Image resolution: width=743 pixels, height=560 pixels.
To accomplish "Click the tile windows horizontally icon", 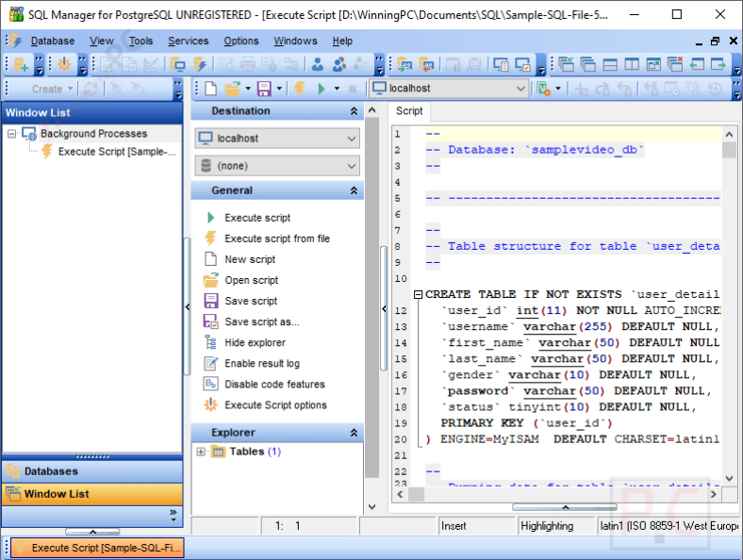I will point(610,64).
